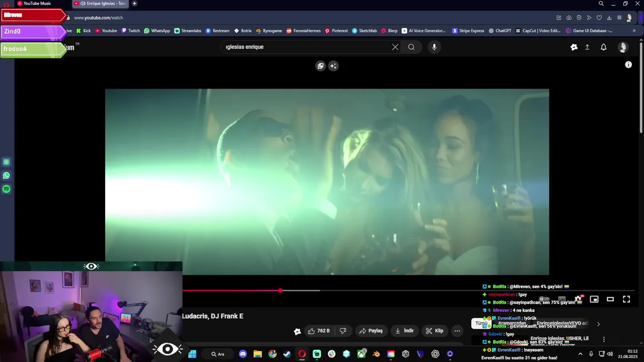The width and height of the screenshot is (644, 362).
Task: Open the FeroniaHermes bookmark
Action: pos(303,31)
